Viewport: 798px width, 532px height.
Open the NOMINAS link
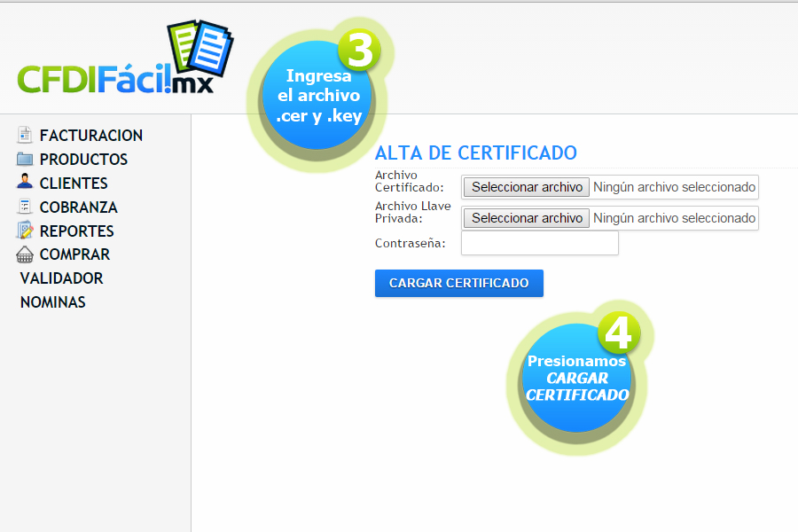coord(53,302)
